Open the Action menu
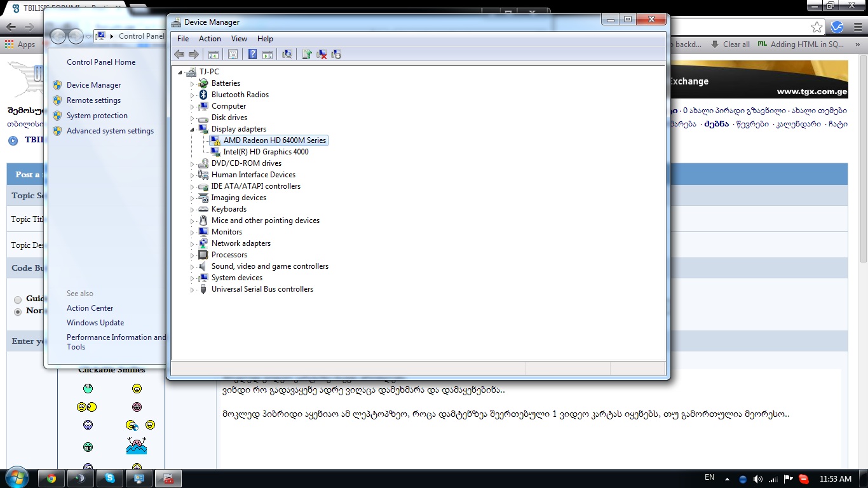Image resolution: width=868 pixels, height=488 pixels. [x=210, y=39]
